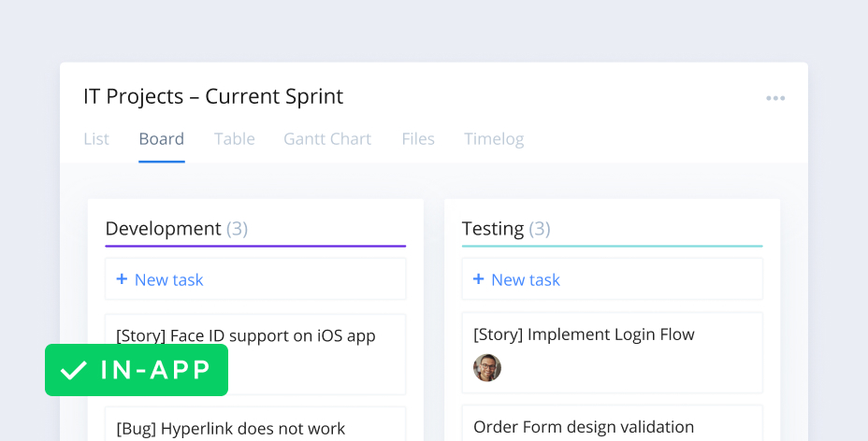The image size is (868, 441).
Task: Open the Order Form design validation card
Action: pyautogui.click(x=584, y=427)
